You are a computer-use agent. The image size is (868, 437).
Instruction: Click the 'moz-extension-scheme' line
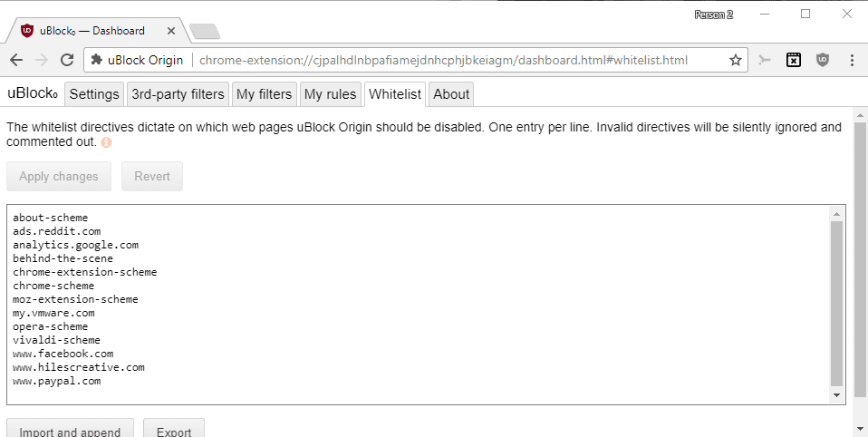(75, 299)
